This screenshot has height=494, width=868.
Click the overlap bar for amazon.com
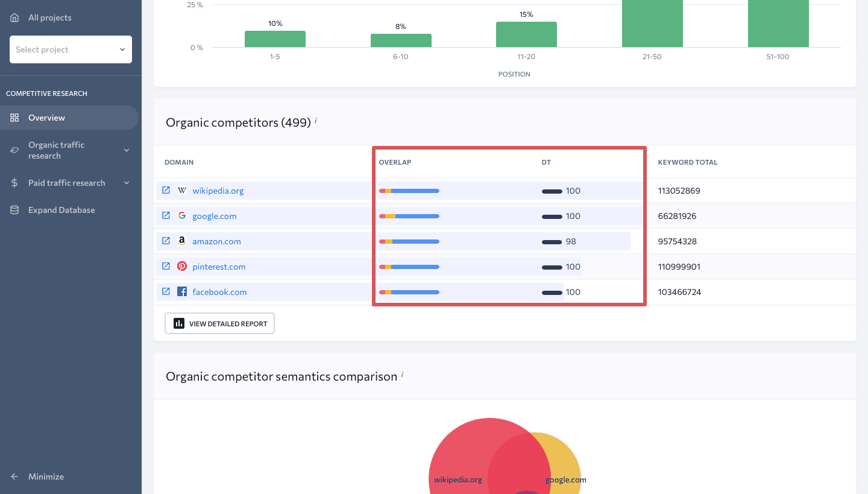point(409,241)
